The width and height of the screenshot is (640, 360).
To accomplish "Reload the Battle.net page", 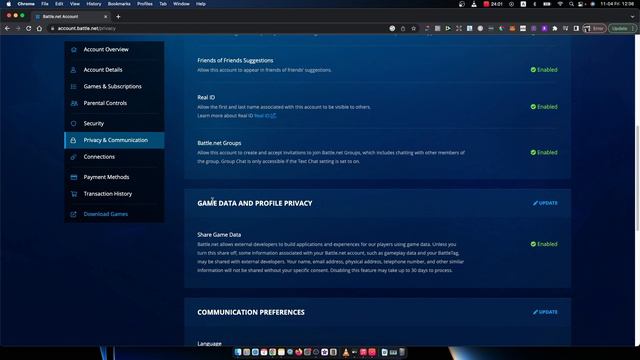I will pos(29,29).
